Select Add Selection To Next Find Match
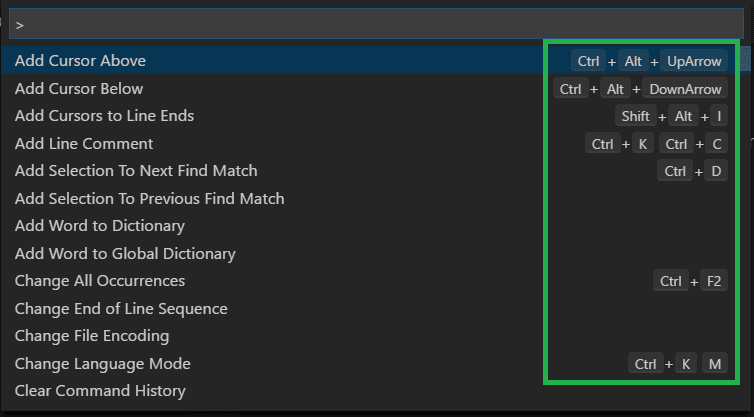Viewport: 754px width, 417px height. click(x=136, y=171)
